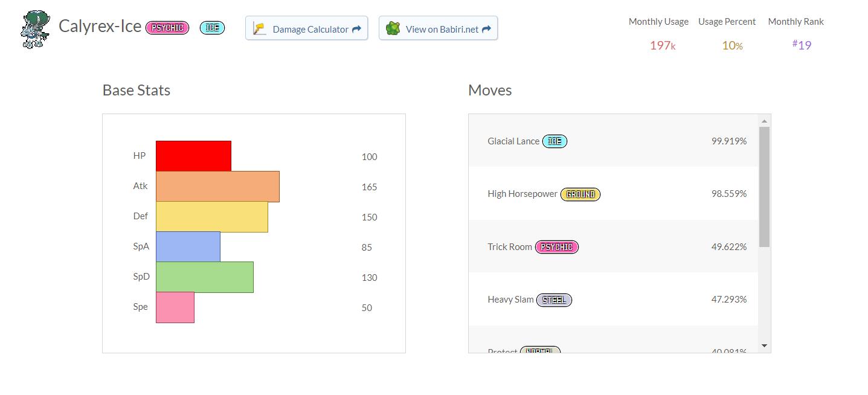Click the Moves list scrollbar thumb
The width and height of the screenshot is (868, 395).
764,186
